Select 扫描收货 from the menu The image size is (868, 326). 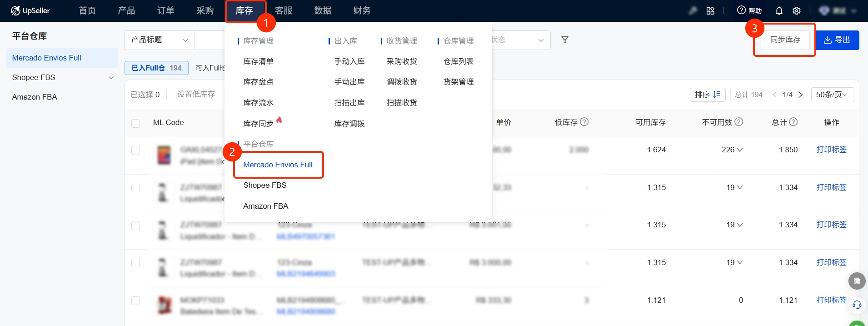(x=402, y=103)
